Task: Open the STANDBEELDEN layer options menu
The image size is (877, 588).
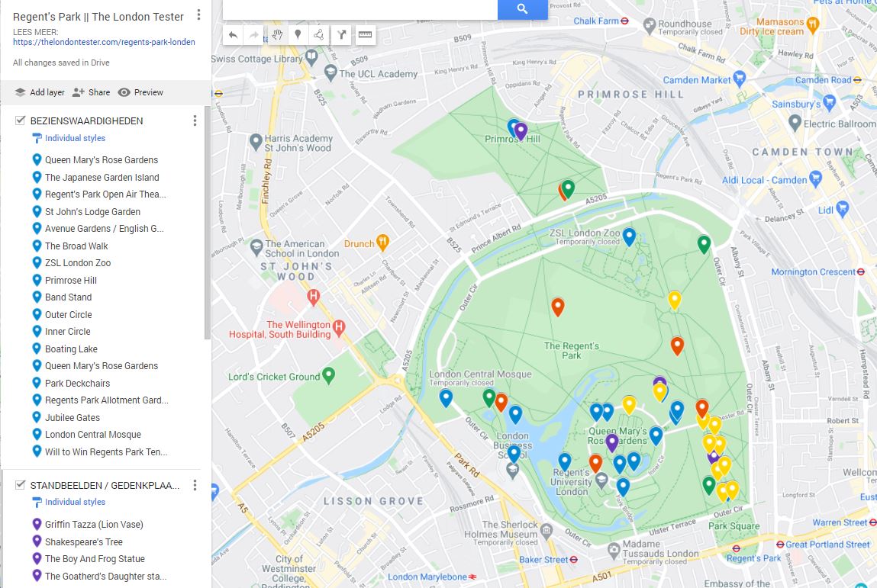Action: (x=195, y=485)
